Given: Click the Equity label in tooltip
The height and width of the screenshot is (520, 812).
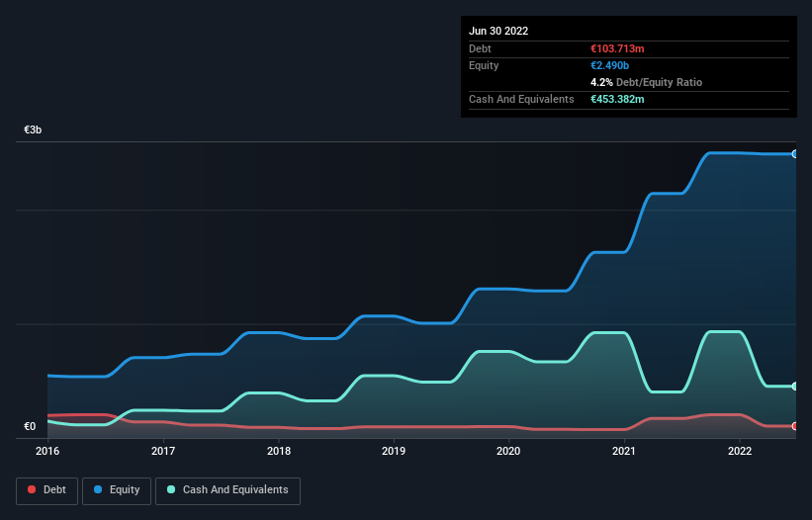Looking at the screenshot, I should [x=484, y=65].
